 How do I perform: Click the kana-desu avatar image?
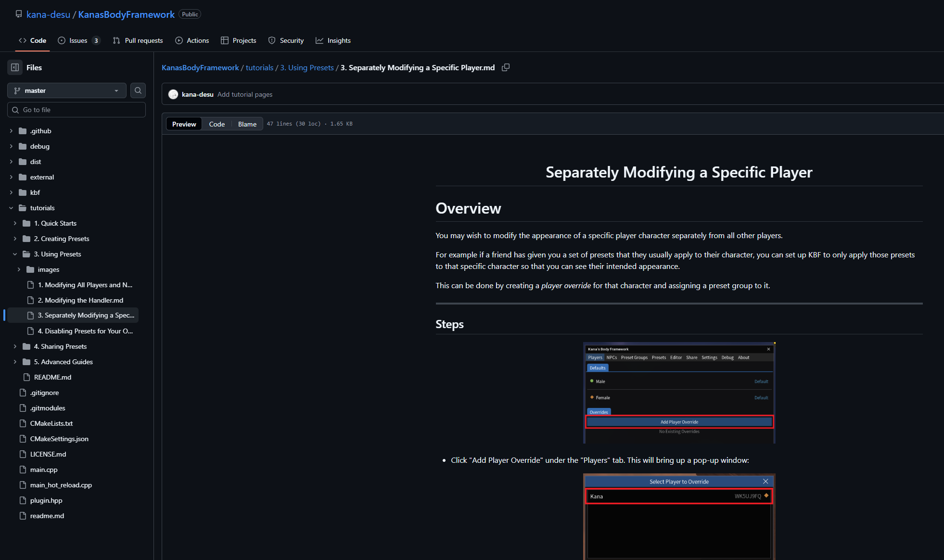point(173,95)
